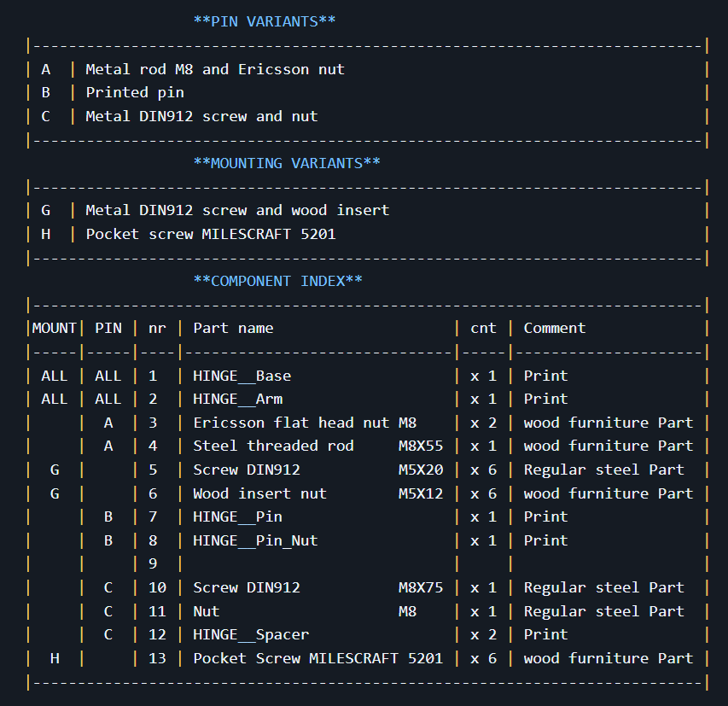The width and height of the screenshot is (728, 706).
Task: Click 'Ericsson flat head nut' part entry
Action: pos(291,423)
